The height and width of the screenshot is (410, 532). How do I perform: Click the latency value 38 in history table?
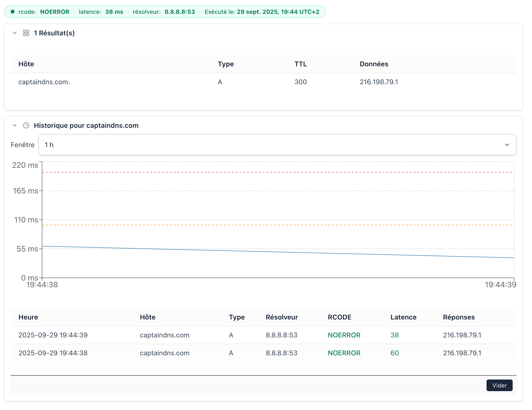point(394,335)
